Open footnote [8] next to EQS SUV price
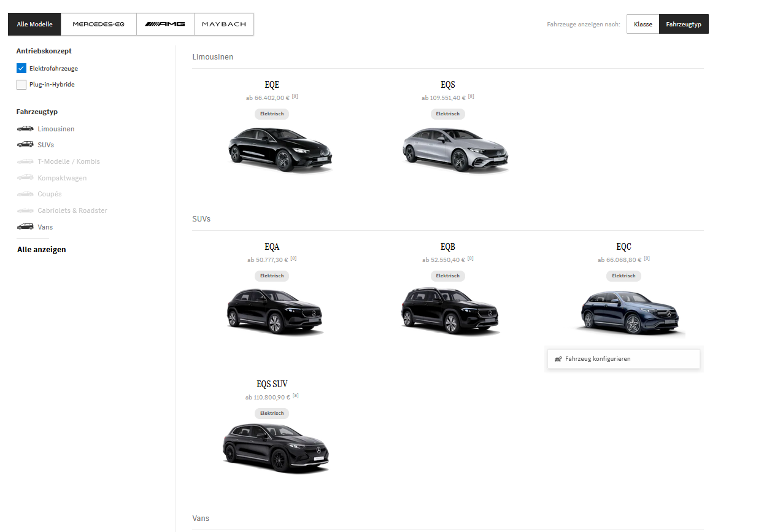This screenshot has height=532, width=772. click(296, 396)
